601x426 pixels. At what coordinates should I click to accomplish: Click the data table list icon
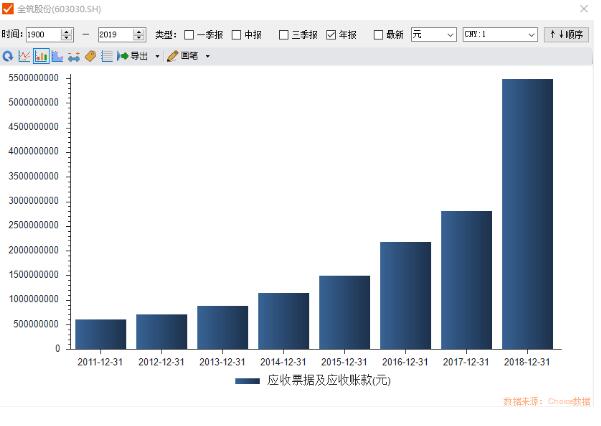pyautogui.click(x=106, y=56)
